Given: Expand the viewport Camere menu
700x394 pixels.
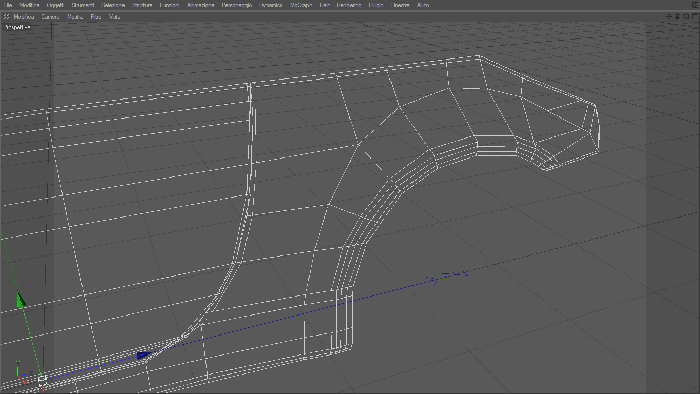Looking at the screenshot, I should coord(50,17).
